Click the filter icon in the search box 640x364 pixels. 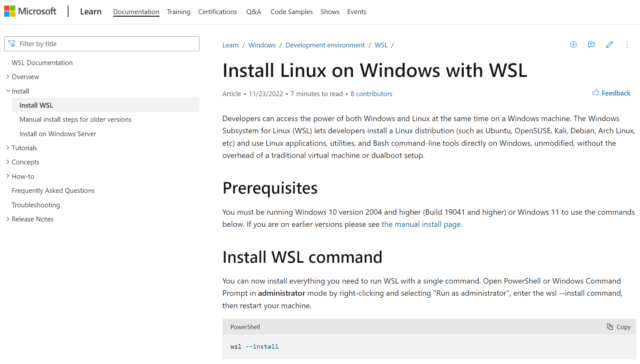[12, 44]
